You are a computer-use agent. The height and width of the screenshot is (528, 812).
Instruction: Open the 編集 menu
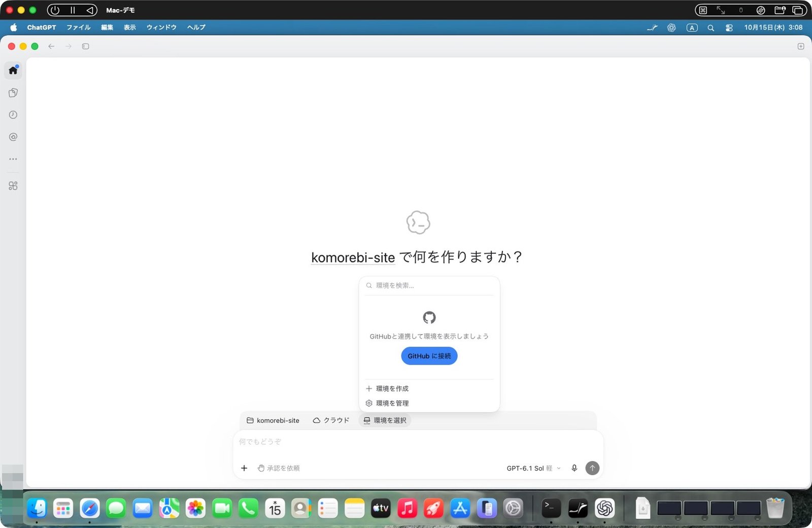click(107, 27)
